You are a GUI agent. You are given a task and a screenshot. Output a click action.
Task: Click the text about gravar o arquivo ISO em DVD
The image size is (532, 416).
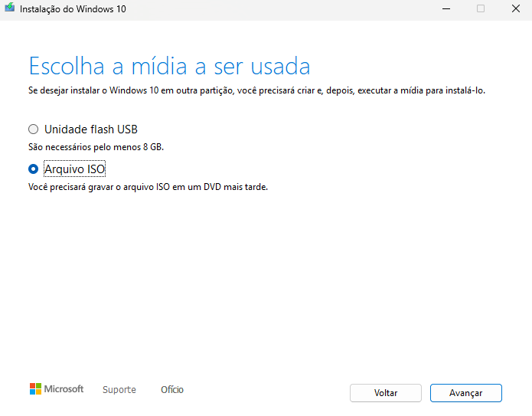tap(148, 187)
